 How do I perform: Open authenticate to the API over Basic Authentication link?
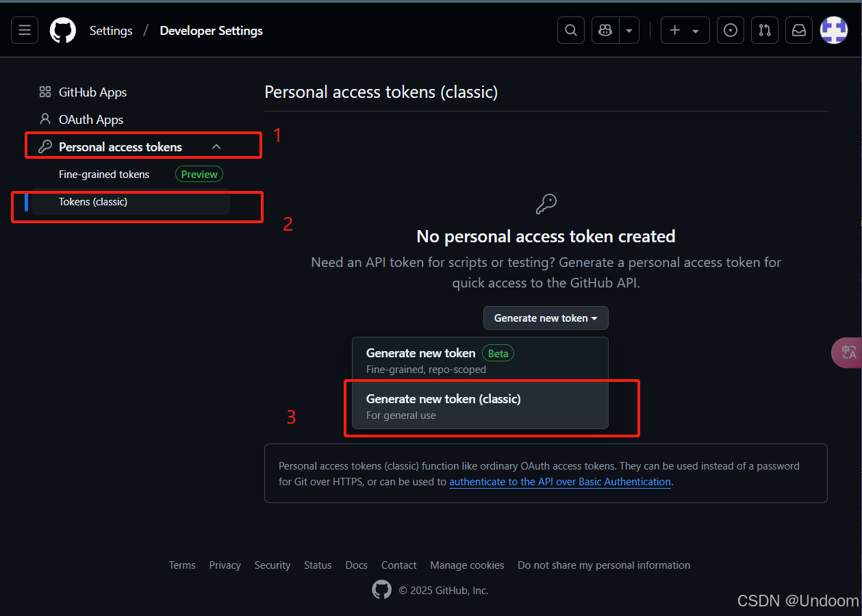click(560, 482)
